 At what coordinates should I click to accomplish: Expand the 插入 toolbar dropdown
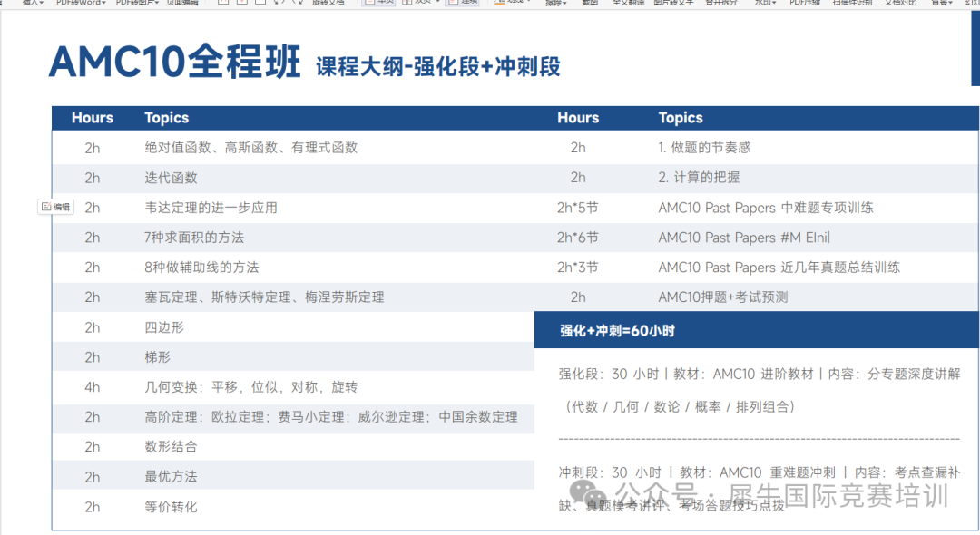point(34,3)
